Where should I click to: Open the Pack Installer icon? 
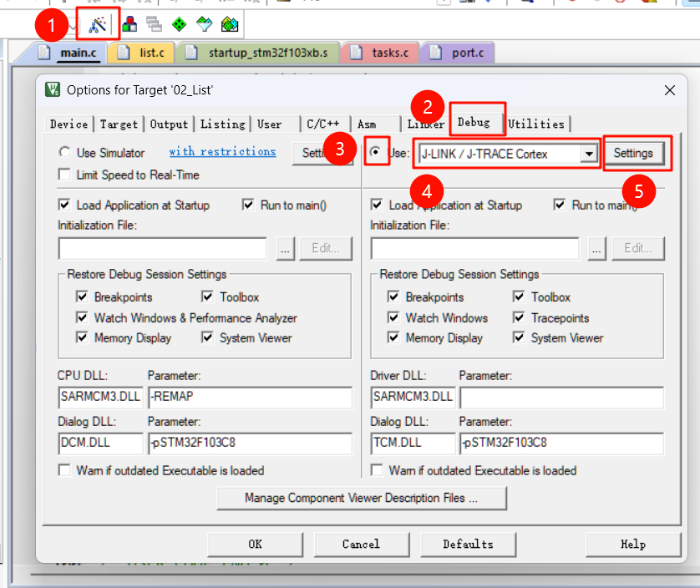point(230,24)
